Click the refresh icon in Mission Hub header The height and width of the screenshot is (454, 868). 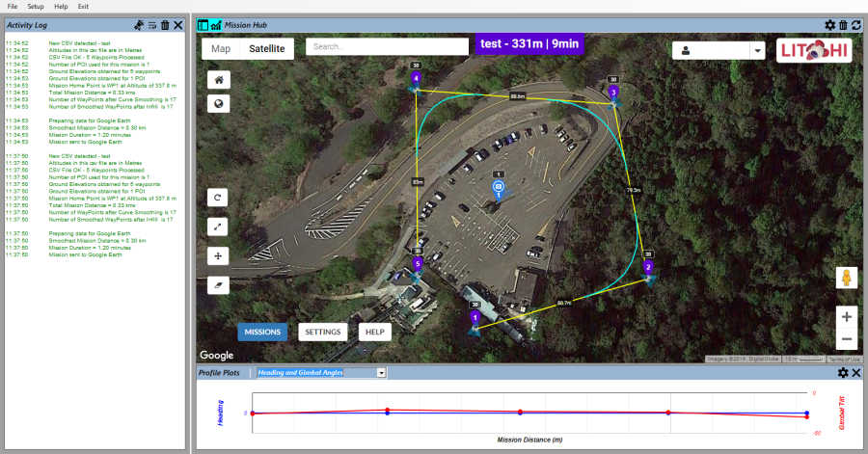[855, 25]
